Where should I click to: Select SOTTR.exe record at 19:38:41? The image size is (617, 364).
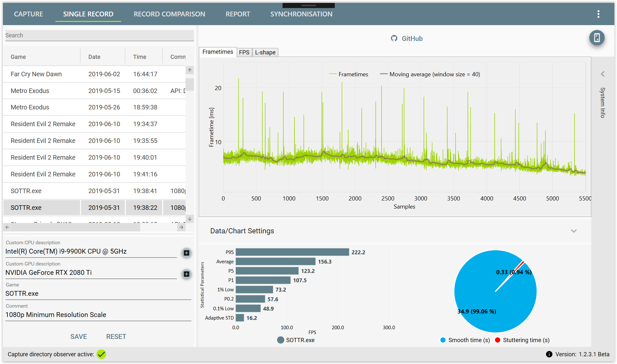pos(94,191)
